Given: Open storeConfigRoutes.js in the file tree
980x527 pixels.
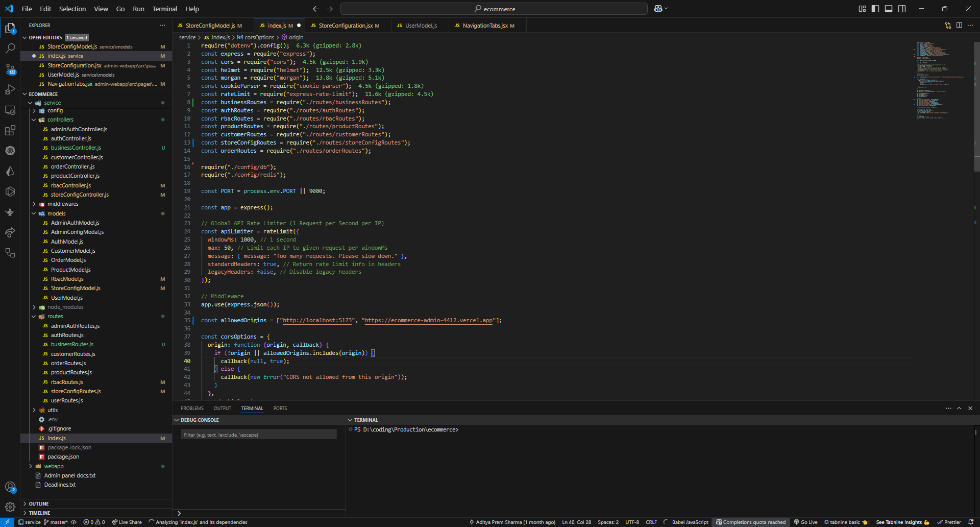Looking at the screenshot, I should [x=76, y=391].
